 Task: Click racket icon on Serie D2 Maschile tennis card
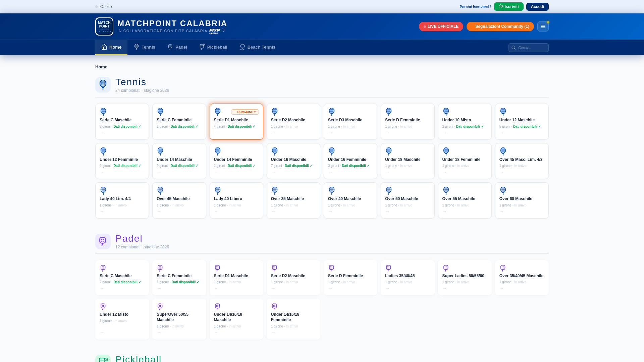coord(275,112)
